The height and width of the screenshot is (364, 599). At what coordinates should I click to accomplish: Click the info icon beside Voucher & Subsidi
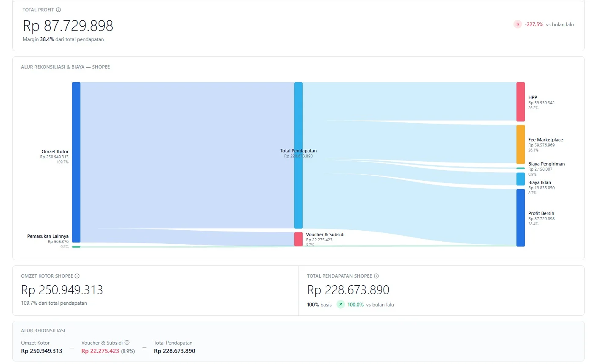(x=127, y=343)
